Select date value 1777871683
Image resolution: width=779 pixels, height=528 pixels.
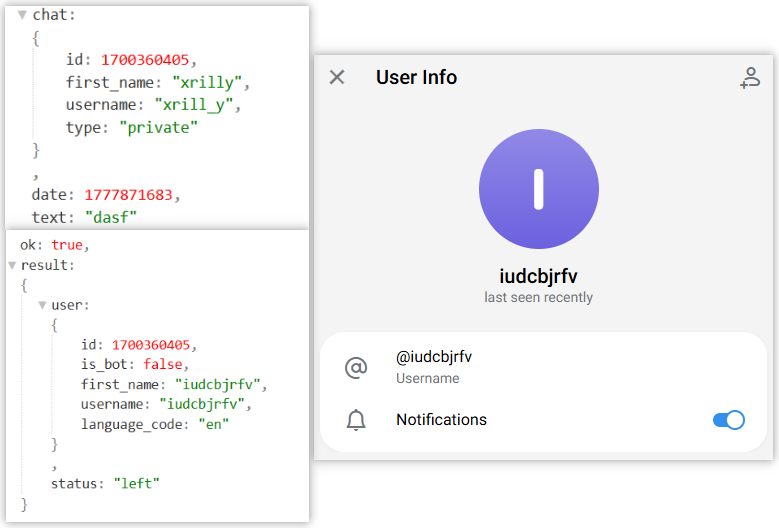point(128,195)
